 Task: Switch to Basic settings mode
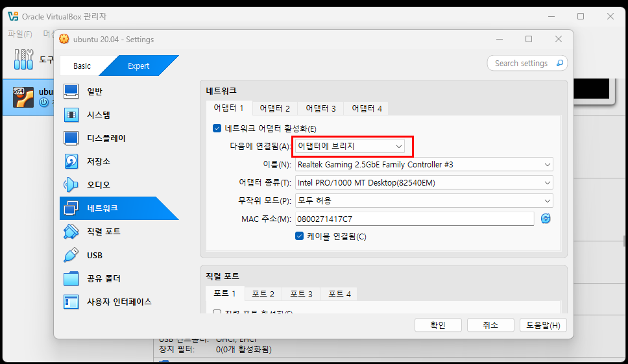pos(82,66)
